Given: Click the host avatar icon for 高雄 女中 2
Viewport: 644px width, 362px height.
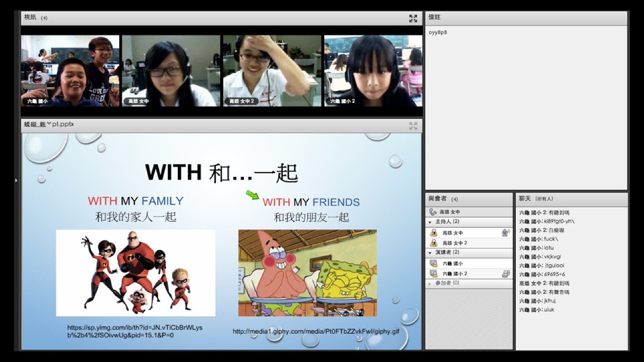Looking at the screenshot, I should click(433, 243).
